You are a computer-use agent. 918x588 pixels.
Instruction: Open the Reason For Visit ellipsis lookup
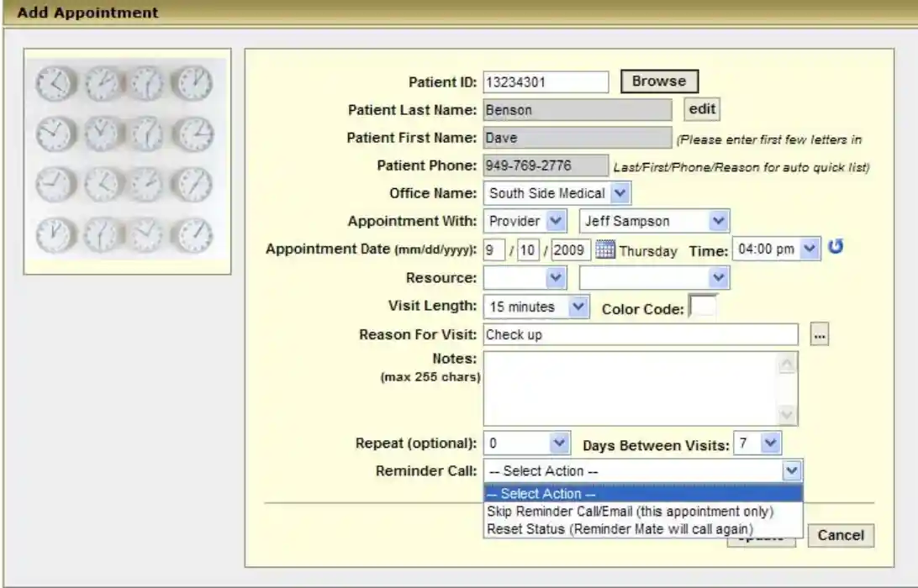pos(819,333)
